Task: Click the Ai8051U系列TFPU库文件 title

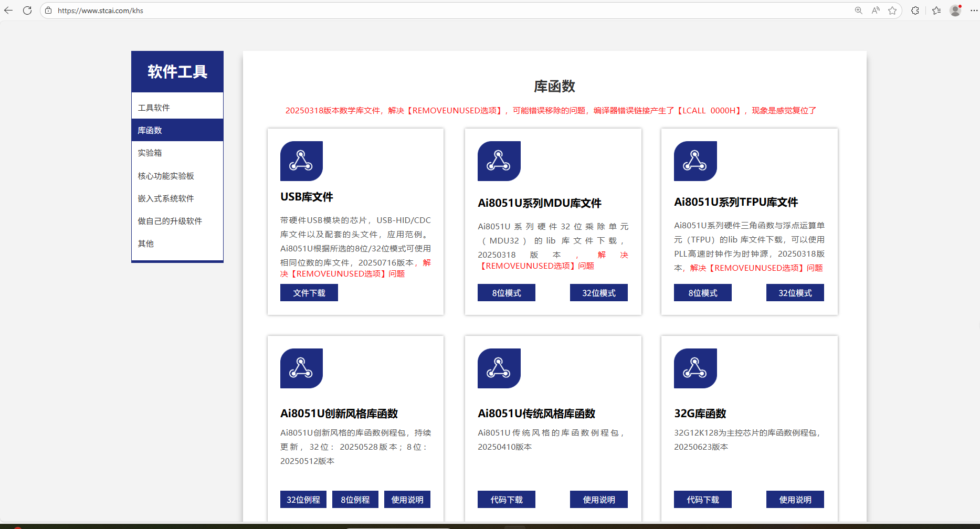Action: 736,202
